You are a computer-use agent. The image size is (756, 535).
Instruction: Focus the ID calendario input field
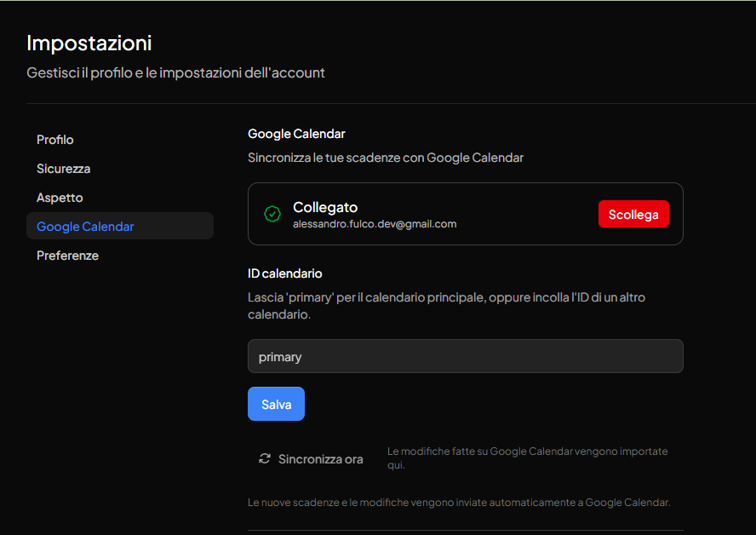tap(466, 356)
